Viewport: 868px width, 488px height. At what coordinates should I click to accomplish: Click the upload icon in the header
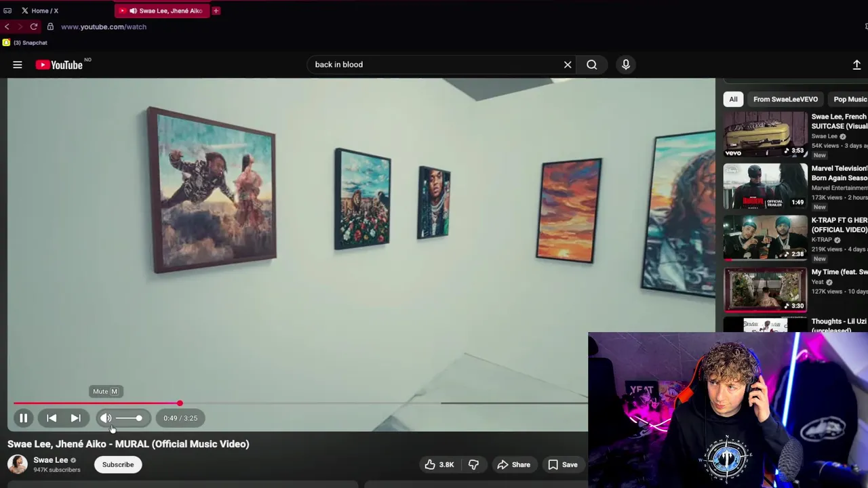tap(856, 64)
